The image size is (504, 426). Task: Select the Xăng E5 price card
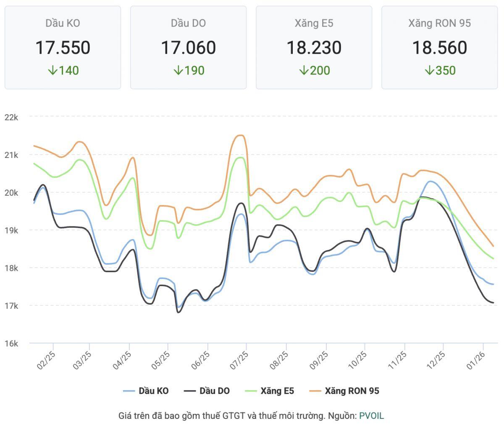[314, 47]
